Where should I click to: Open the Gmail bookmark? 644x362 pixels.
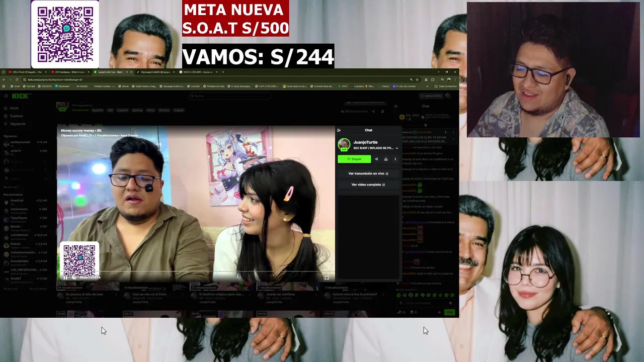click(x=16, y=86)
